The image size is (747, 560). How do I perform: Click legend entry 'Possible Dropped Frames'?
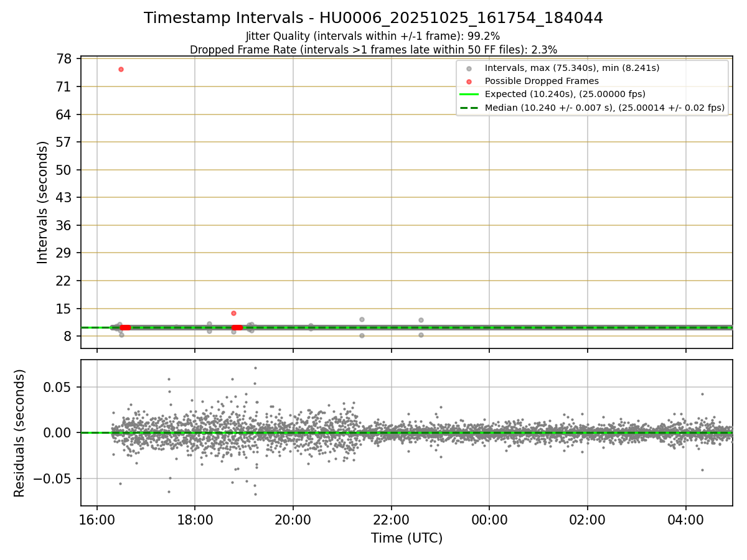click(542, 81)
